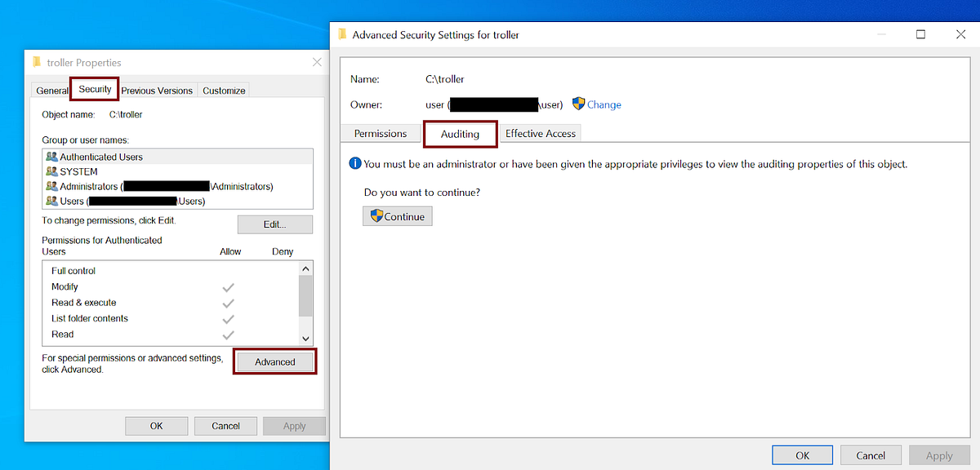This screenshot has height=470, width=980.
Task: Click the Users group icon
Action: 51,201
